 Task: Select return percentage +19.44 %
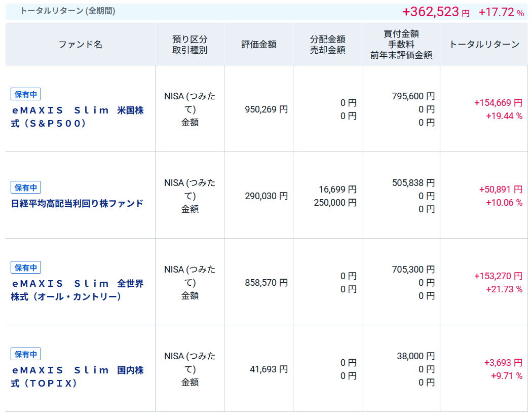click(x=504, y=116)
